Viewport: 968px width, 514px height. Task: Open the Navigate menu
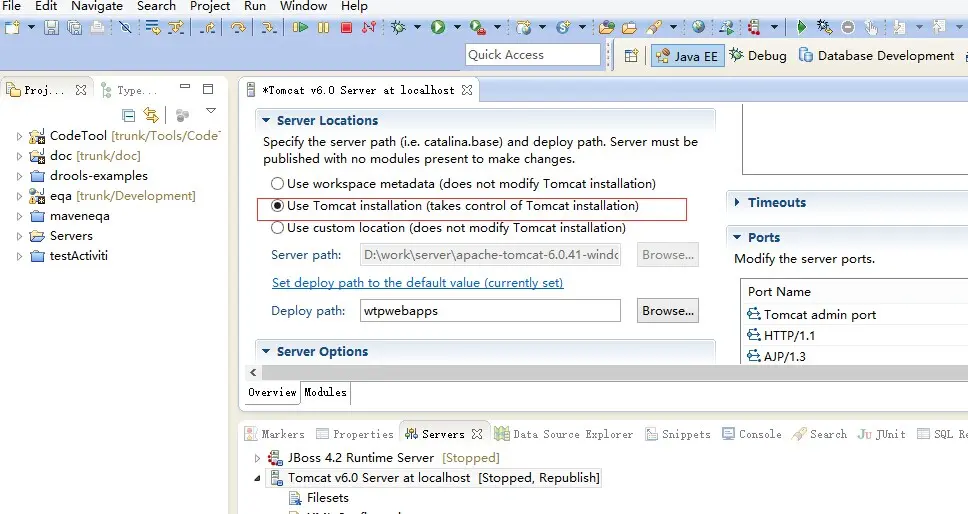97,6
